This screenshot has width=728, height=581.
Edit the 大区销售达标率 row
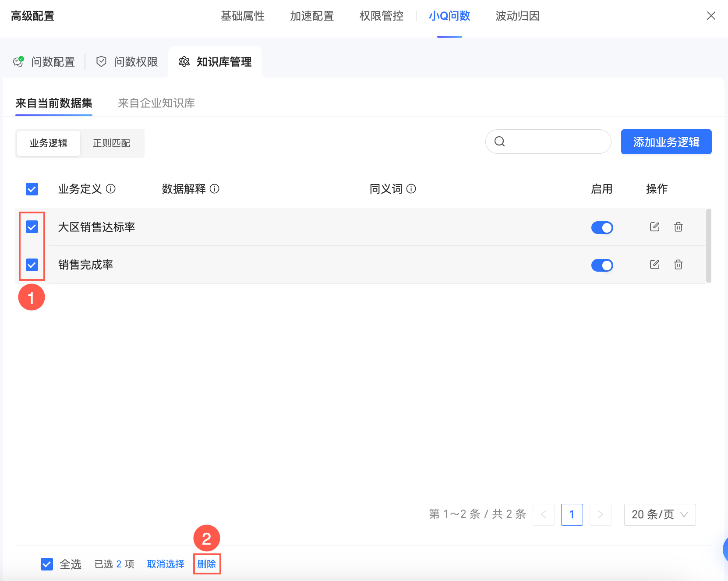[654, 227]
